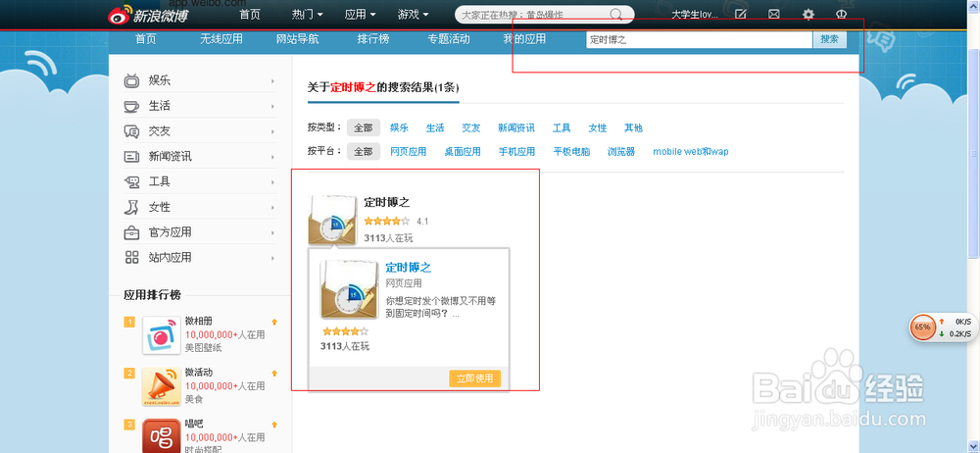Go to 首页 in the top black bar
Screen dimensions: 980x453
[x=250, y=14]
